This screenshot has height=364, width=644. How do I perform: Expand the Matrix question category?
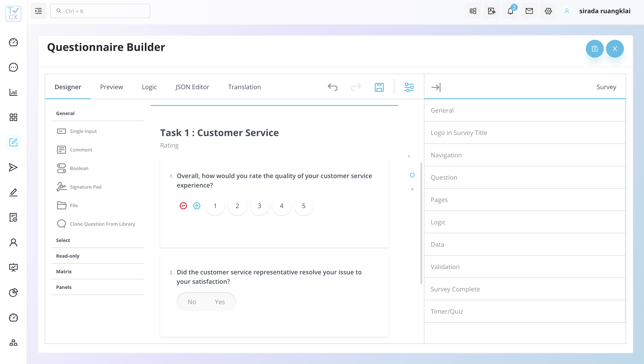click(x=64, y=271)
